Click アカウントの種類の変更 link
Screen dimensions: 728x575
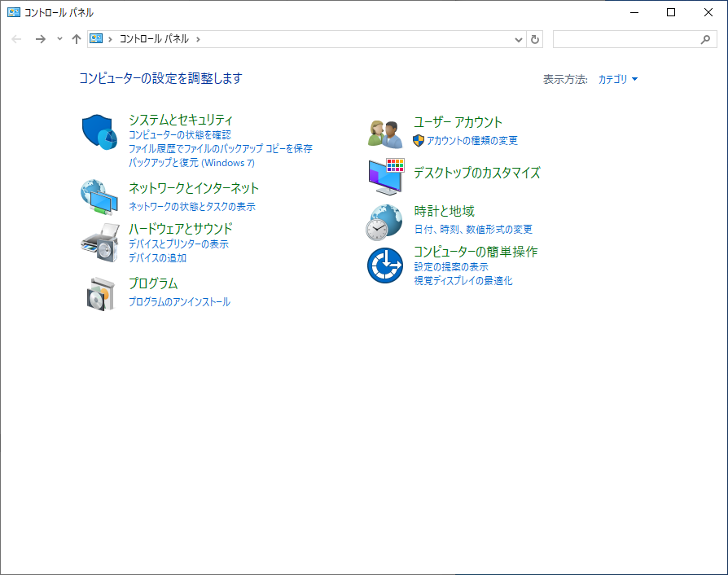(x=472, y=141)
